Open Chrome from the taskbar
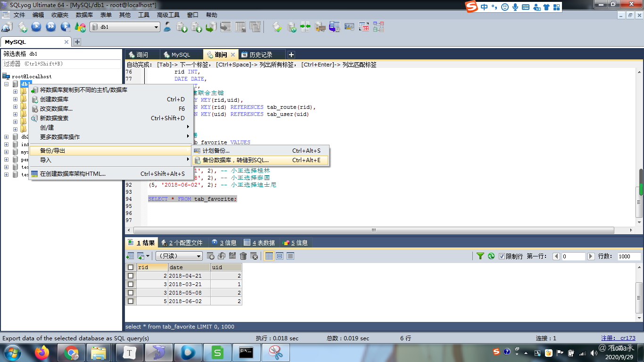Viewport: 644px width, 362px height. click(x=71, y=352)
